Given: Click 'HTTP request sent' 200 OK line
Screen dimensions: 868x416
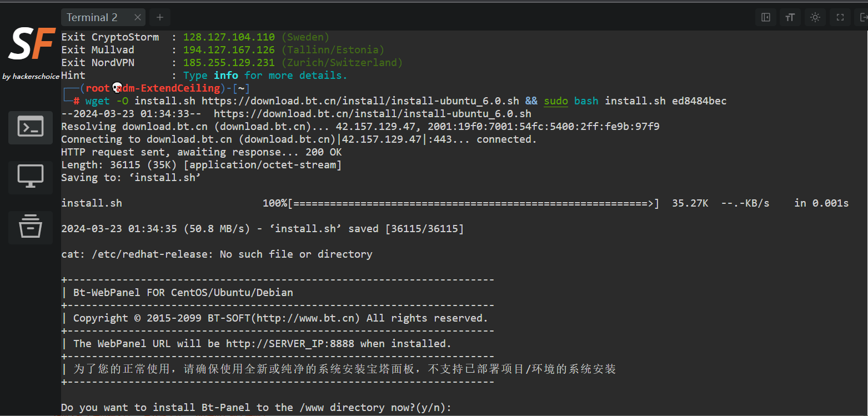Looking at the screenshot, I should tap(202, 152).
